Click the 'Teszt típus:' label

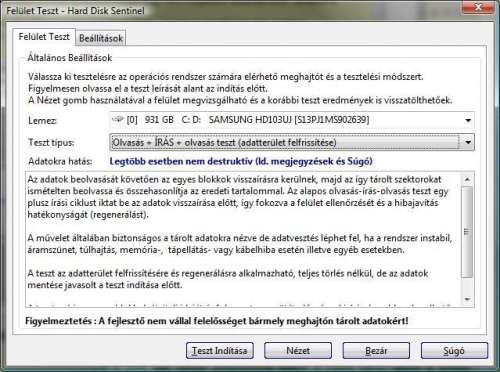tap(51, 143)
